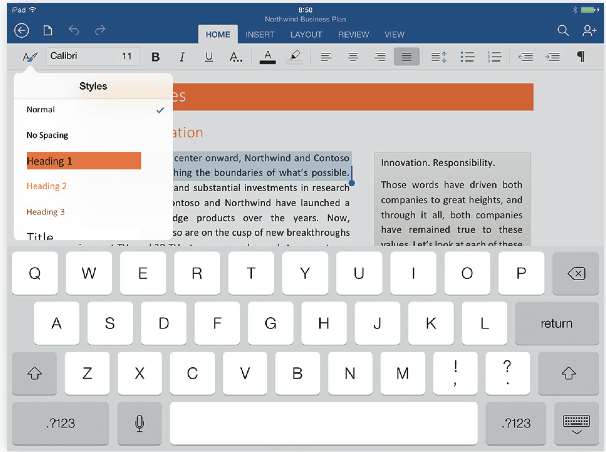Viewport: 606px width, 452px height.
Task: Hide the keyboard with dismiss key
Action: 576,423
